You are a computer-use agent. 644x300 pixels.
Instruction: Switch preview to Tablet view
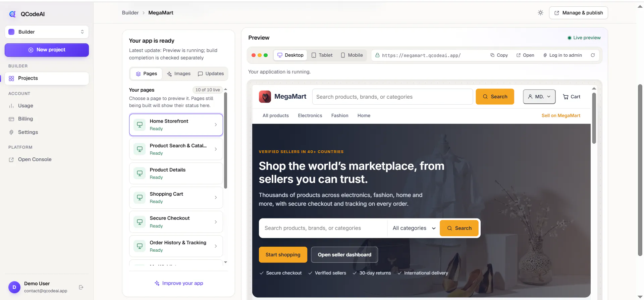(x=322, y=55)
